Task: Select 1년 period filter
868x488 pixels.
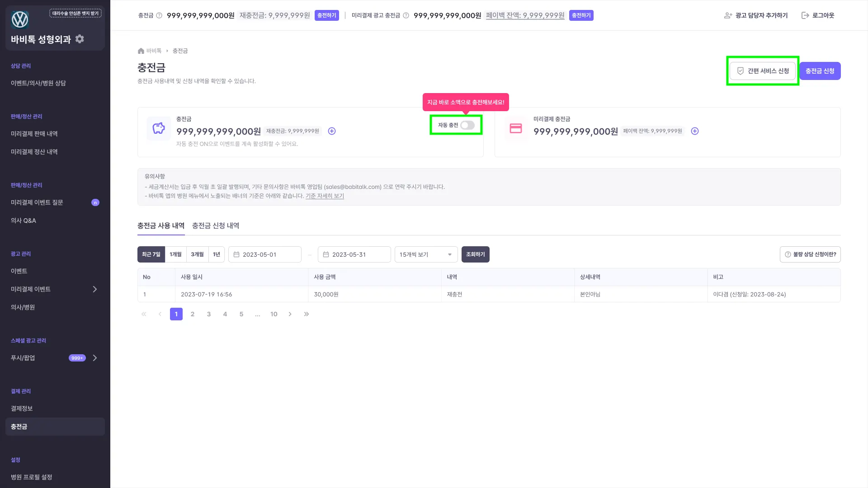Action: coord(217,254)
